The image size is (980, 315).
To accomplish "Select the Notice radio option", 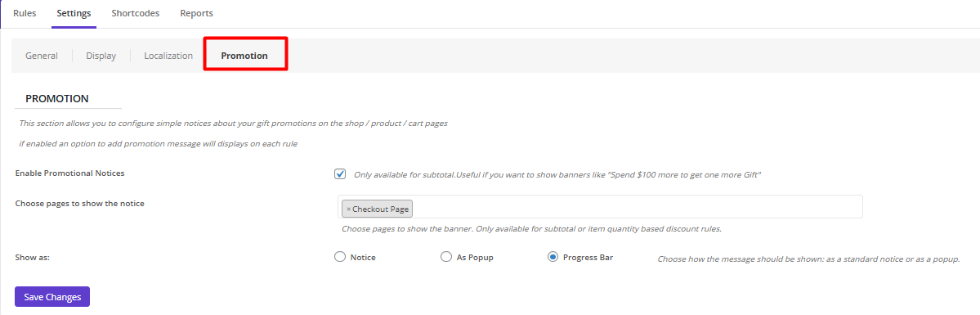I will tap(340, 257).
